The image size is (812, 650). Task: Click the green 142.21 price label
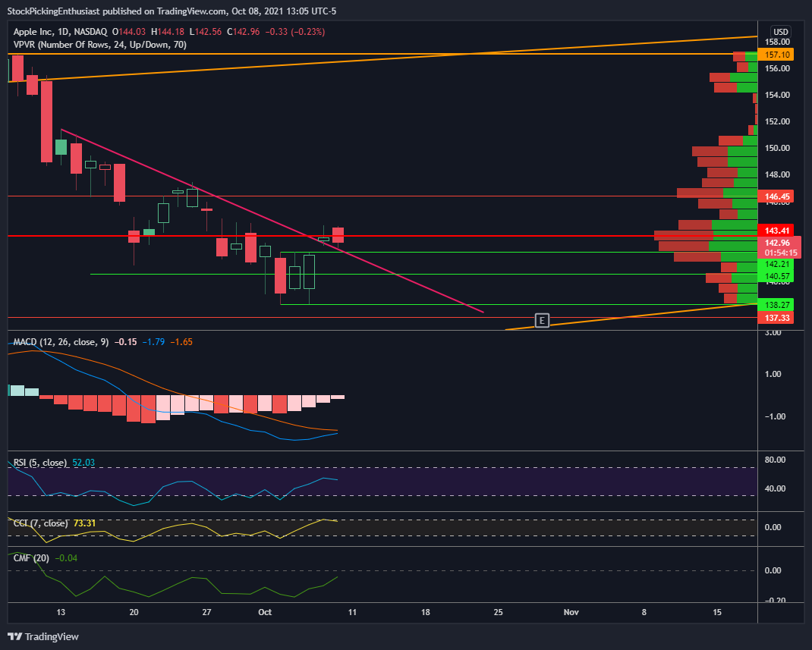pyautogui.click(x=777, y=264)
